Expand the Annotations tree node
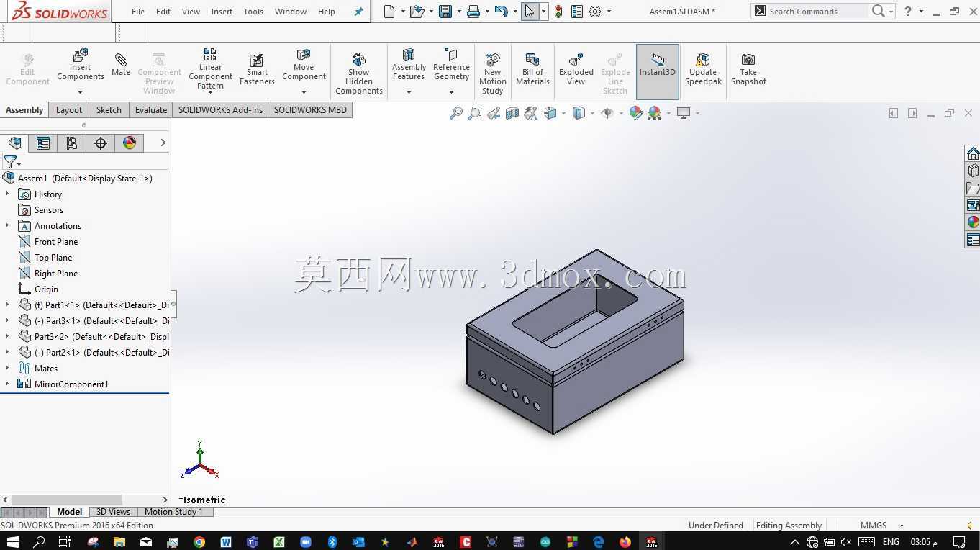980x550 pixels. click(7, 226)
